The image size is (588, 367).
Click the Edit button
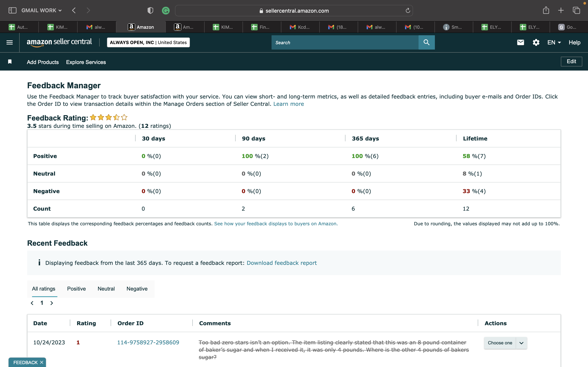tap(571, 61)
